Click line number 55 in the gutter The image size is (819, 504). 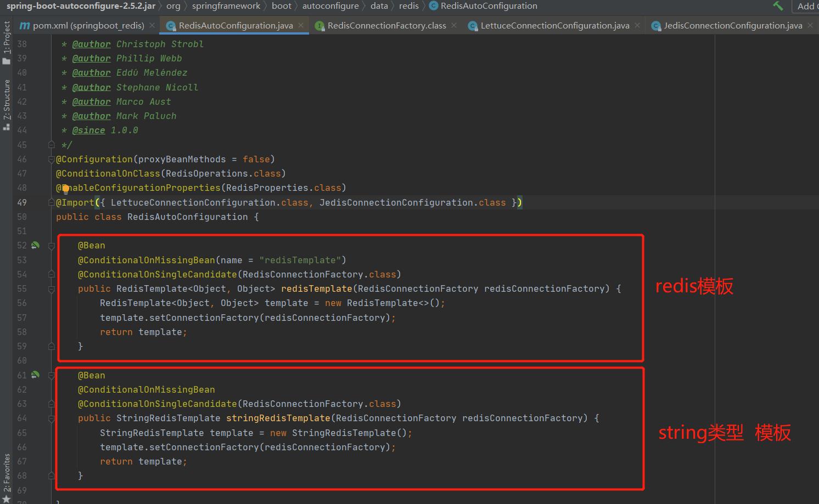21,288
